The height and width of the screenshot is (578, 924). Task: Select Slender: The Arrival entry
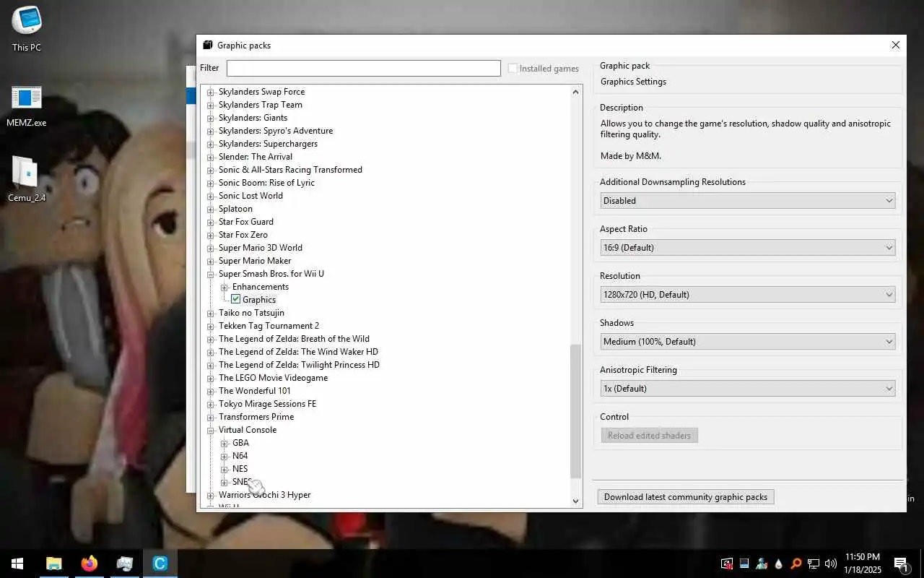[x=256, y=157]
